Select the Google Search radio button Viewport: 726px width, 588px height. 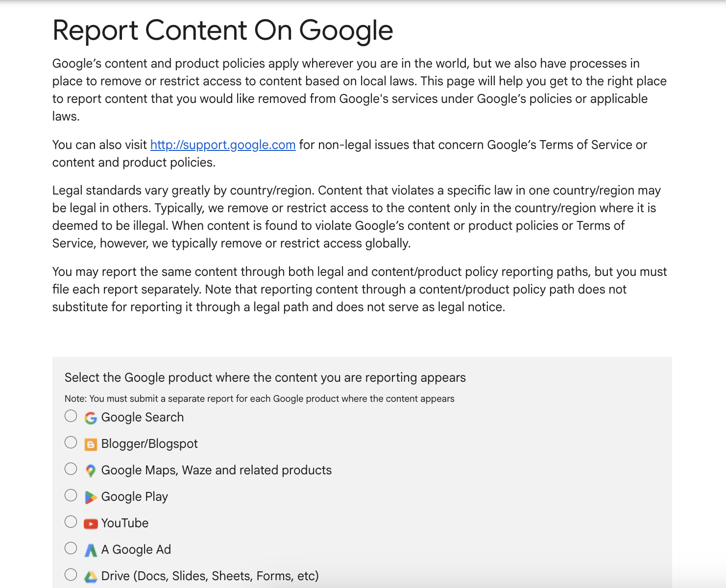pyautogui.click(x=71, y=416)
